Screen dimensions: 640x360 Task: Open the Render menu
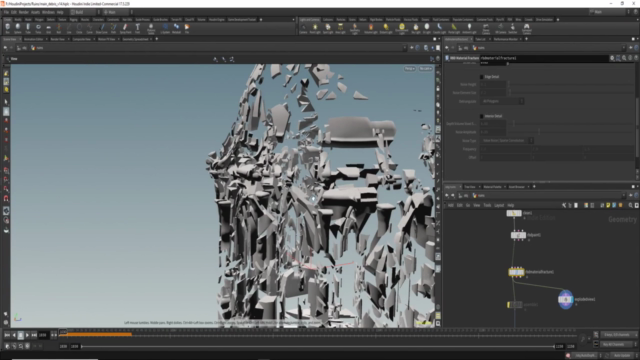point(24,12)
